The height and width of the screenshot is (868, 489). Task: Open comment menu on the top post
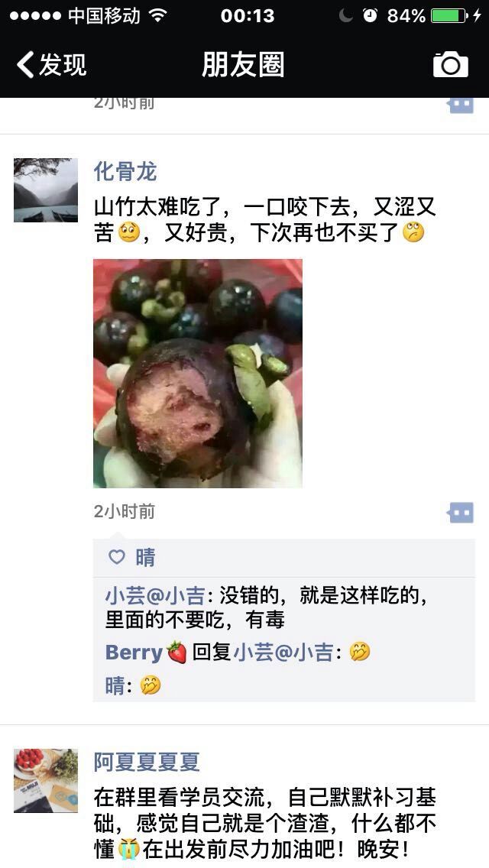point(461,105)
